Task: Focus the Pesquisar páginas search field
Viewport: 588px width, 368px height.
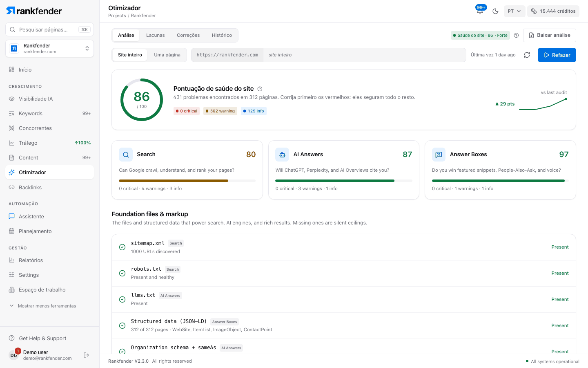Action: point(49,29)
